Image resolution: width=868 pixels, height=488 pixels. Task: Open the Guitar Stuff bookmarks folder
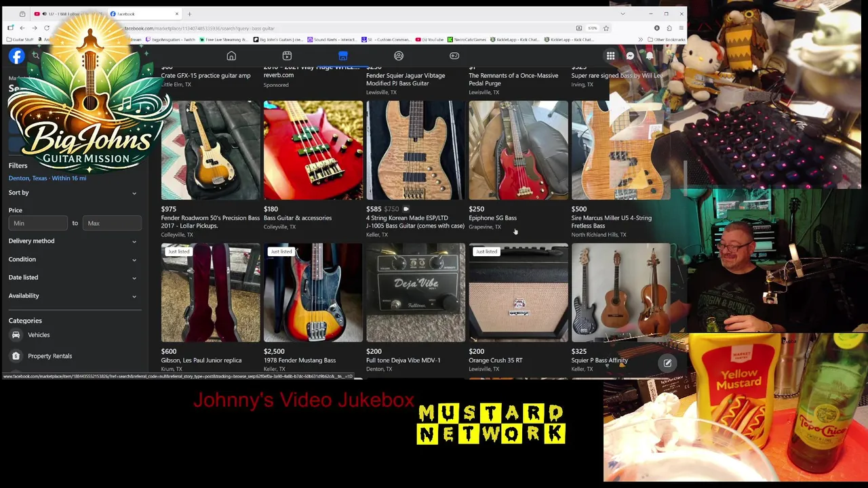pyautogui.click(x=20, y=40)
